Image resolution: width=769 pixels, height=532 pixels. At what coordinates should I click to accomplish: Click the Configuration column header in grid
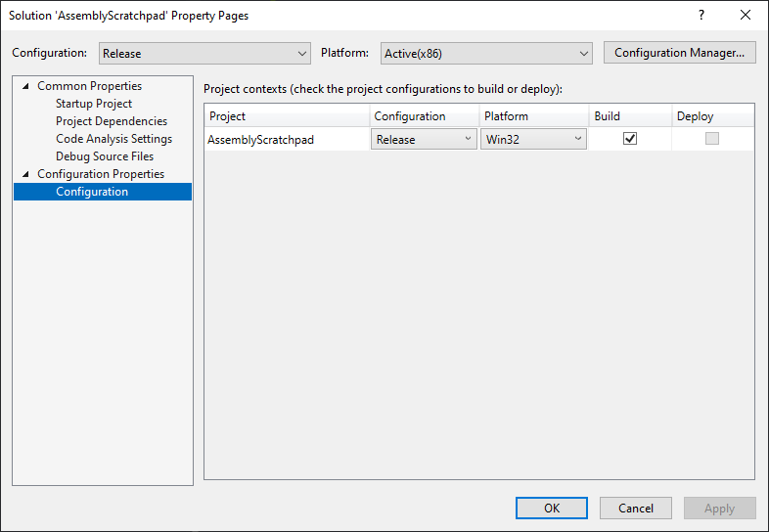425,116
